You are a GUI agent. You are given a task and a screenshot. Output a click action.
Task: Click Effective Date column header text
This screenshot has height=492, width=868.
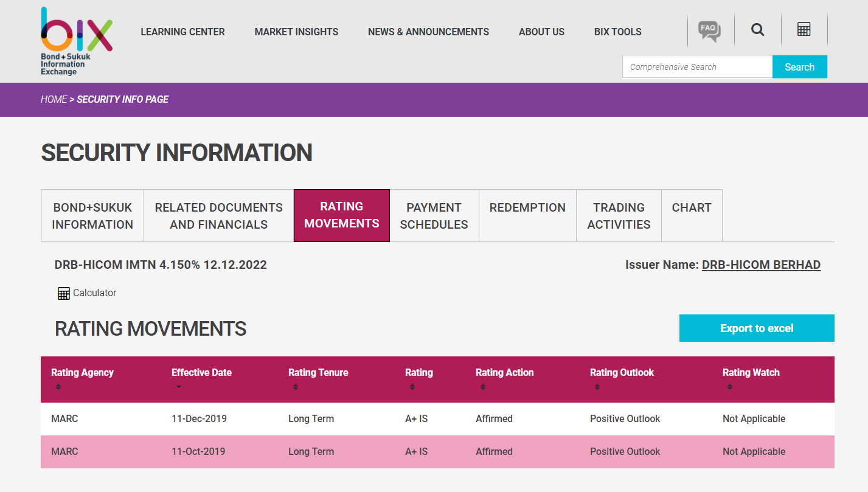(x=201, y=372)
